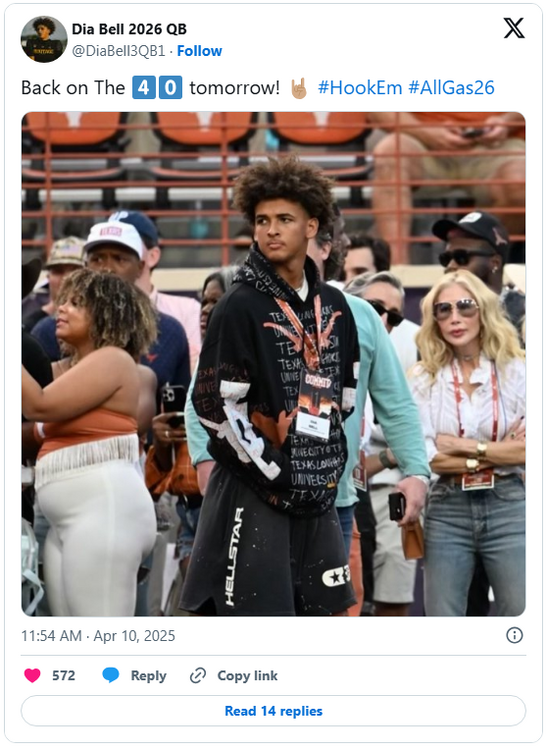The image size is (547, 750).
Task: Click the blue reply speech bubble icon
Action: click(x=110, y=675)
